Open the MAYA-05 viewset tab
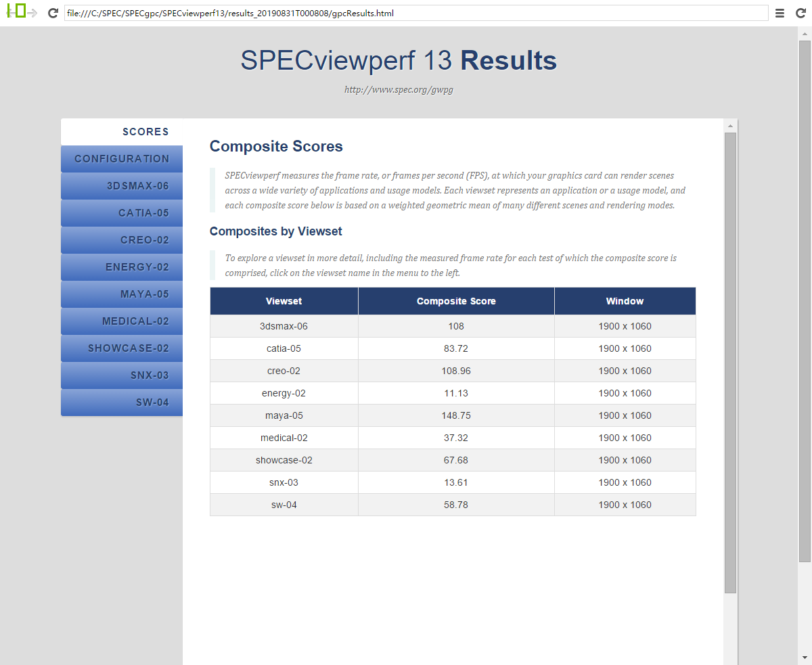Image resolution: width=812 pixels, height=665 pixels. [x=122, y=294]
